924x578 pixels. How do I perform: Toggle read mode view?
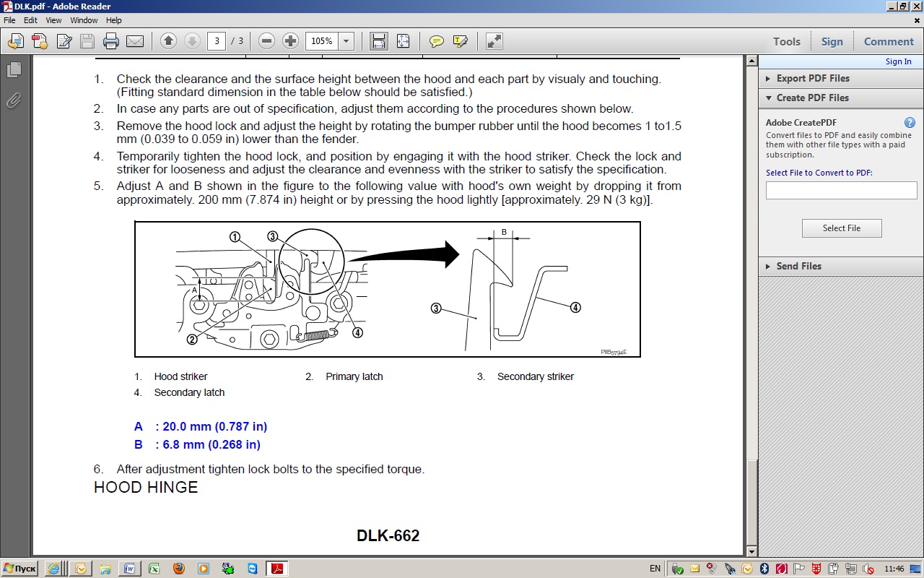pyautogui.click(x=494, y=41)
